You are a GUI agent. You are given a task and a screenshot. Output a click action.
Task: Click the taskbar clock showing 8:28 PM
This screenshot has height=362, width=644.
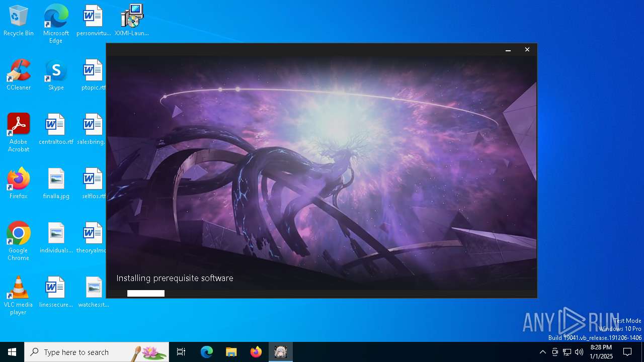click(x=601, y=352)
